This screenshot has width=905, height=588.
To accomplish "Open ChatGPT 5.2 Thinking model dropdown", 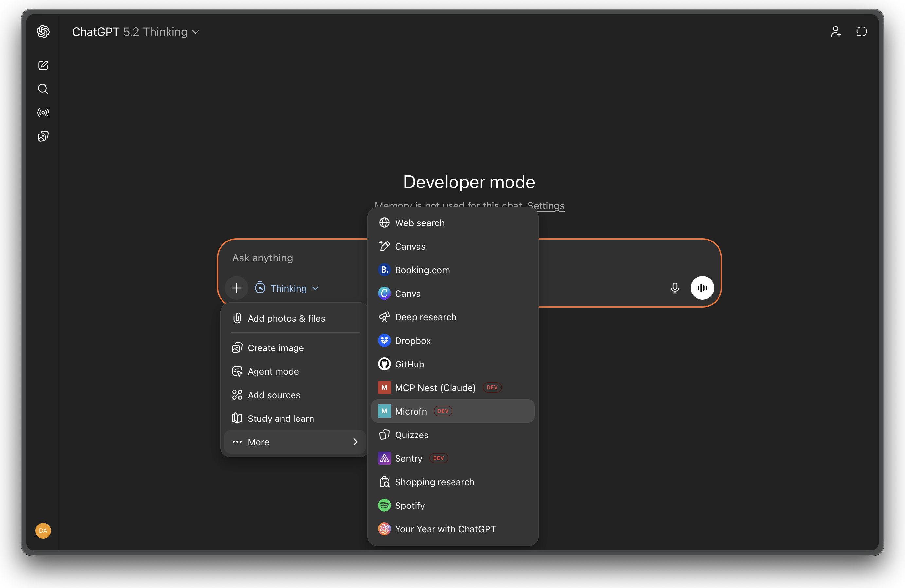I will [x=135, y=32].
